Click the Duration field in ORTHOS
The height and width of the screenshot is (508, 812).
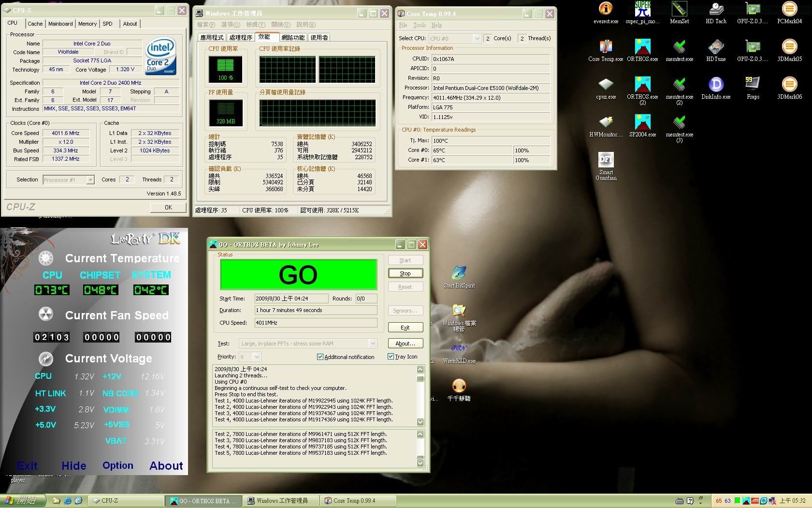[x=316, y=310]
